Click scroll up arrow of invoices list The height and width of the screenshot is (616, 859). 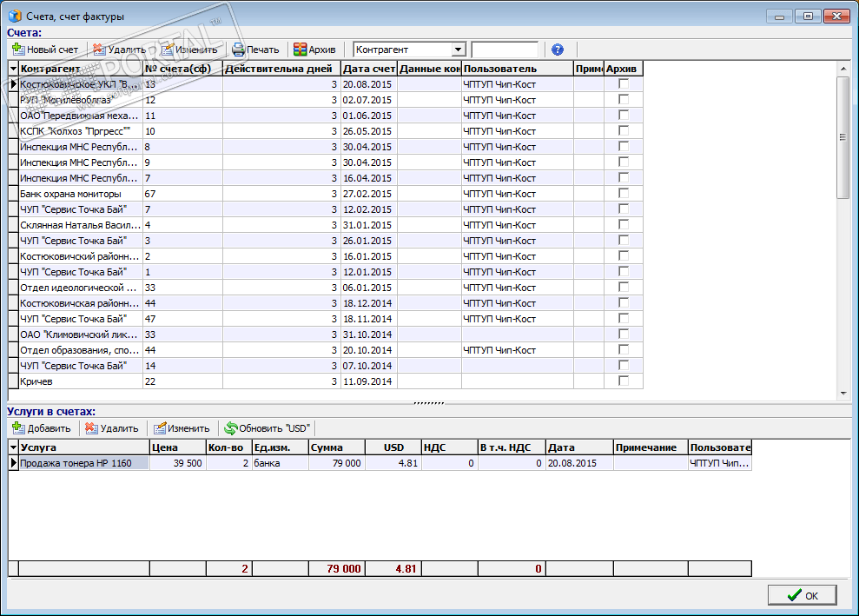843,69
